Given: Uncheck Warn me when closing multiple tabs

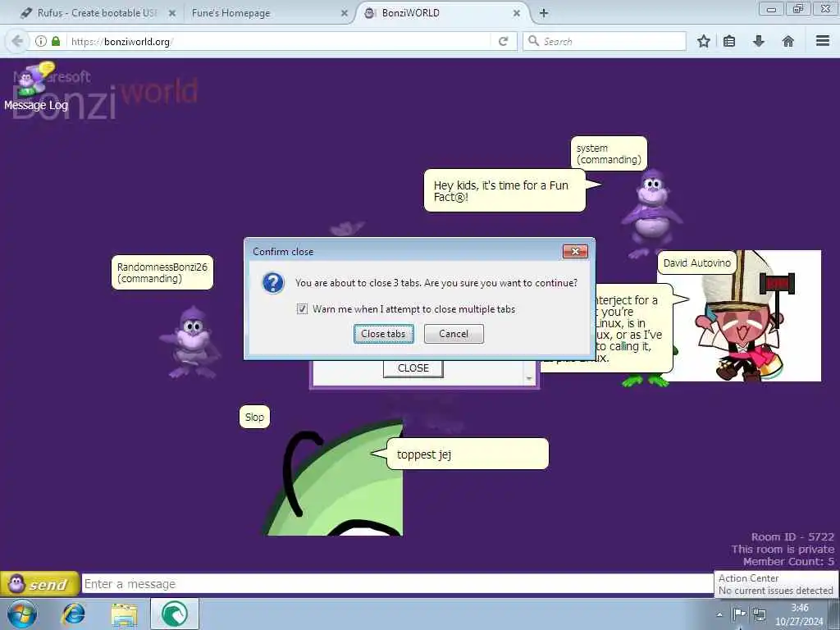Looking at the screenshot, I should coord(302,309).
